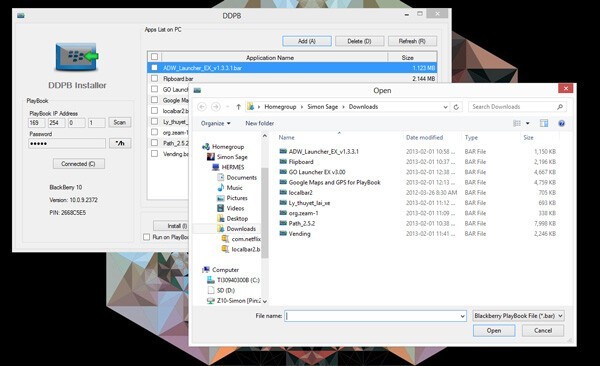The width and height of the screenshot is (600, 366).
Task: Enable Run on PlayBook checkbox
Action: [x=146, y=237]
